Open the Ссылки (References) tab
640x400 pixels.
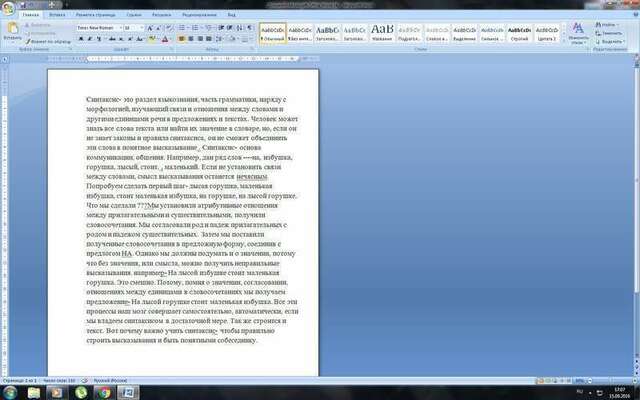134,15
